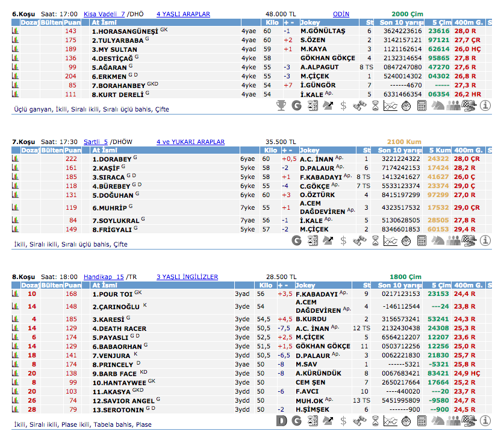The width and height of the screenshot is (504, 437).
Task: Open the line chart icon under race 7
Action: (390, 241)
